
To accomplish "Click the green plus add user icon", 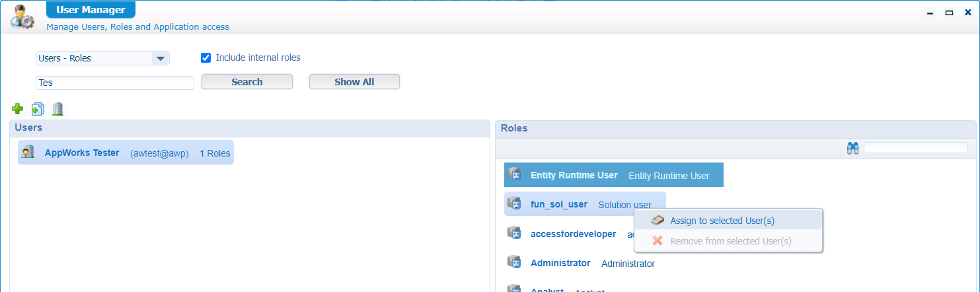I will point(18,108).
